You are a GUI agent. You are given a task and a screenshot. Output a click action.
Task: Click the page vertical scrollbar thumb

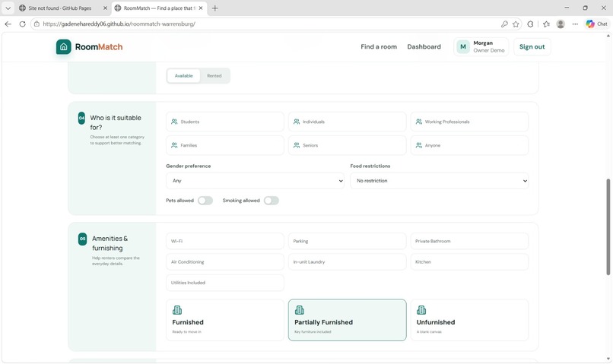tap(608, 226)
